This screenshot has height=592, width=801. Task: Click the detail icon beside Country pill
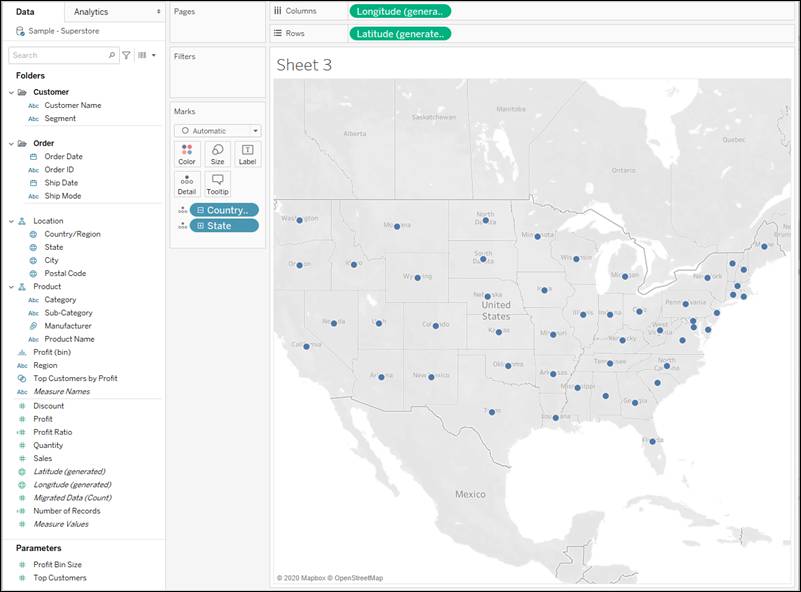pos(182,210)
